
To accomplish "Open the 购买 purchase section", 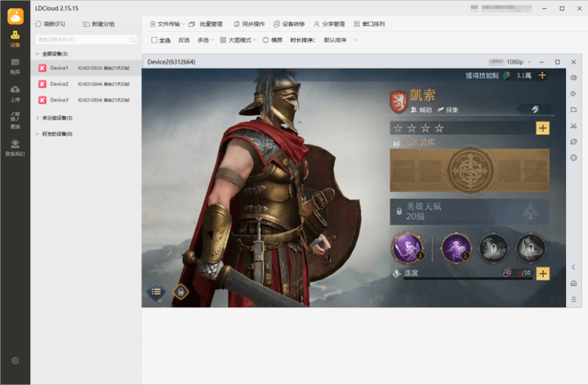I will pos(15,66).
